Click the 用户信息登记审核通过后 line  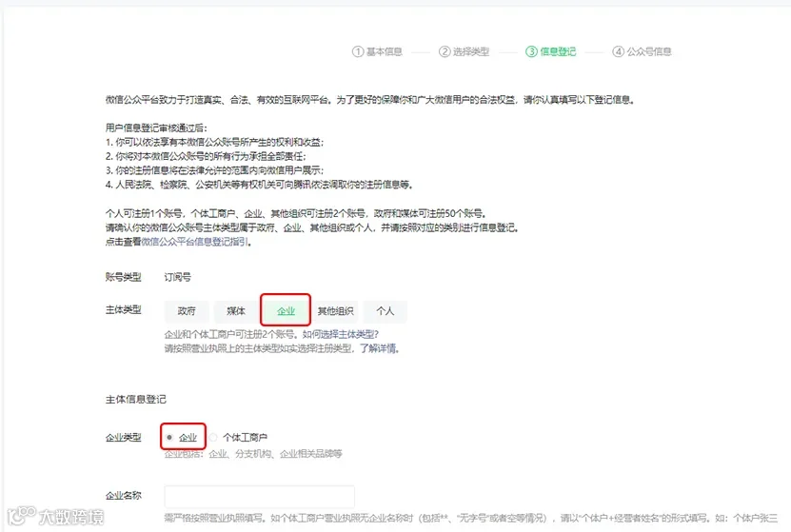pos(156,128)
